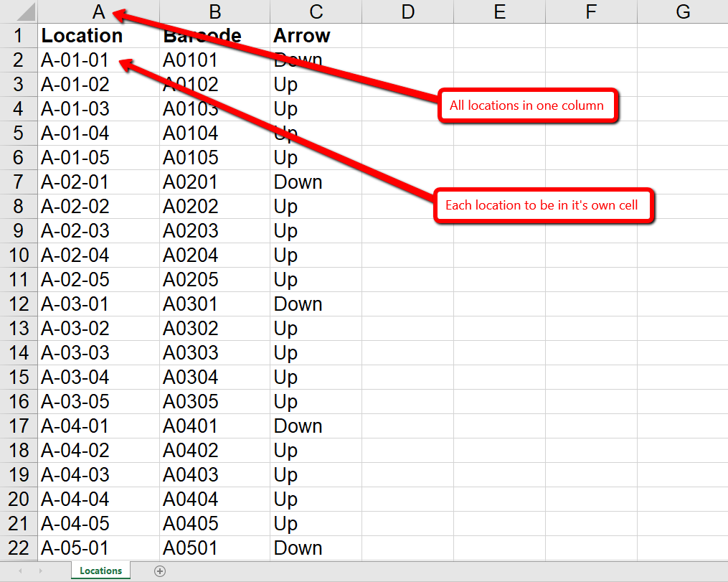
Task: Select barcode cell A0204
Action: pyautogui.click(x=214, y=255)
